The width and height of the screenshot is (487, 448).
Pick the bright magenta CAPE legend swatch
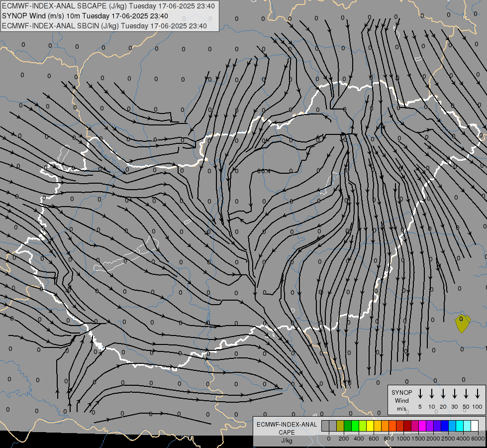click(x=422, y=426)
